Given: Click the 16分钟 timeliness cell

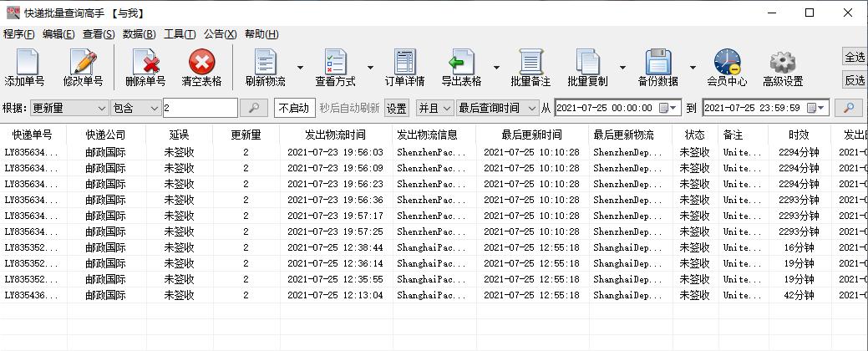Looking at the screenshot, I should tap(799, 247).
